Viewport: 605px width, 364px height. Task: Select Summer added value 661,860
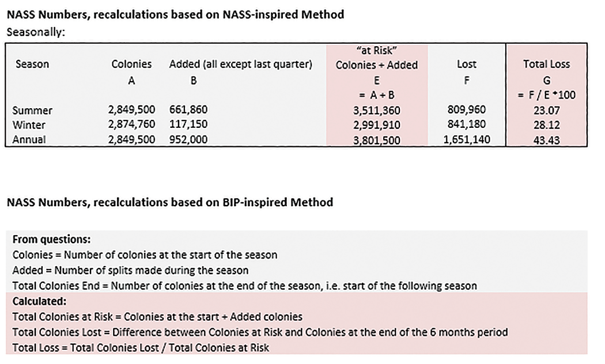(188, 110)
